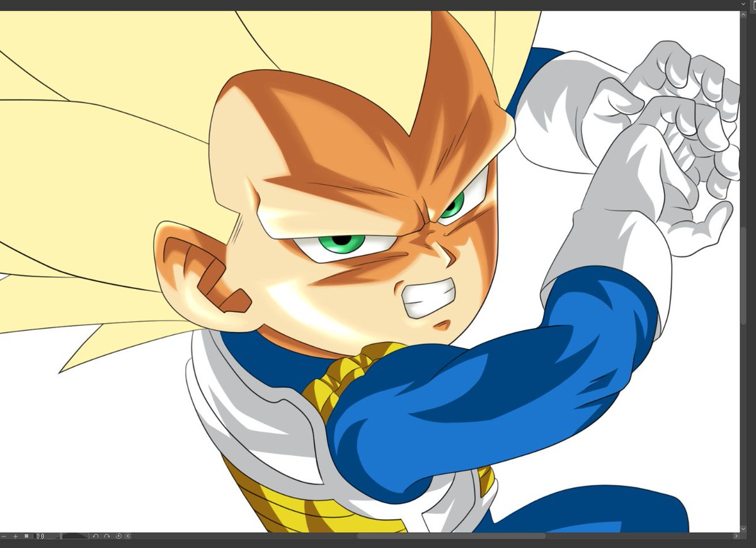Click the zoom out minus icon

coord(4,536)
